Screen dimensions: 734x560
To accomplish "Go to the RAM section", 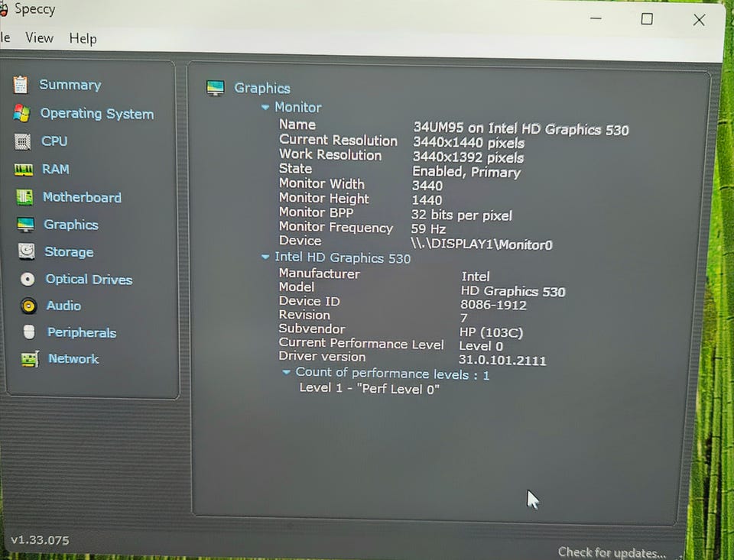I will click(56, 169).
